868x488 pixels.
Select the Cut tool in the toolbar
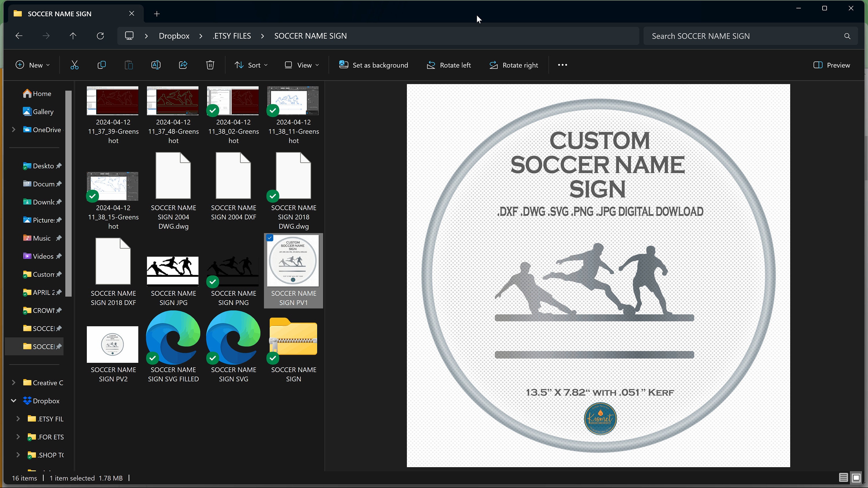74,65
